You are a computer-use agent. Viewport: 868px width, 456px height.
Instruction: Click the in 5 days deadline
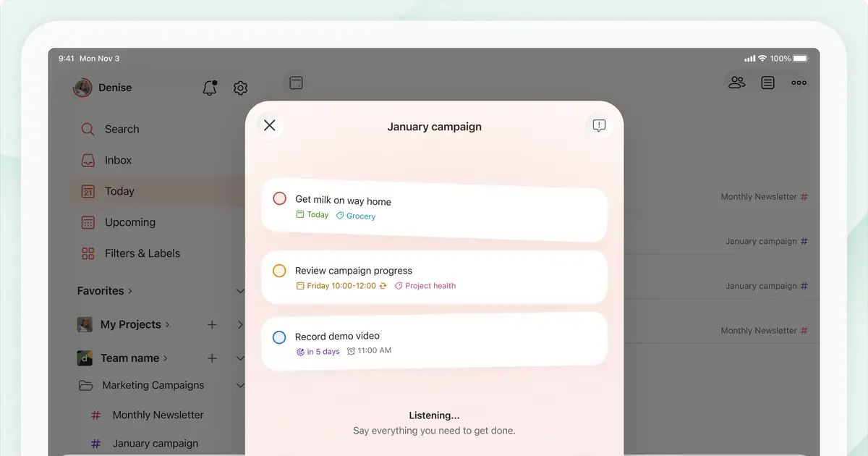318,352
